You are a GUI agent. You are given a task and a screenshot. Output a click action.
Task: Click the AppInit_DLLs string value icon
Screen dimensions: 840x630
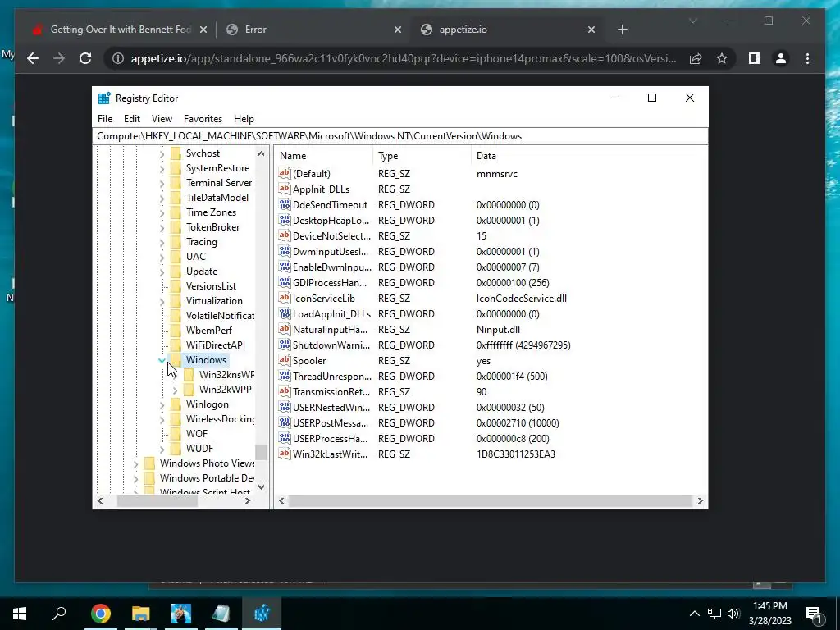(285, 189)
